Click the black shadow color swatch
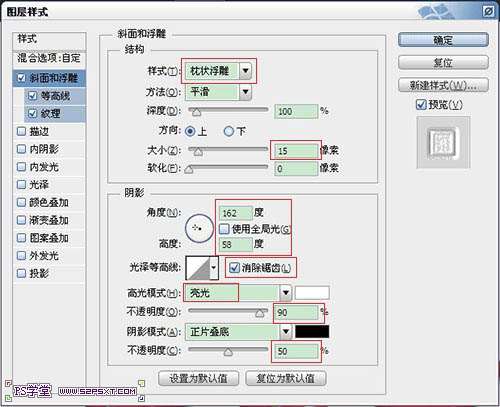500x407 pixels. point(312,332)
